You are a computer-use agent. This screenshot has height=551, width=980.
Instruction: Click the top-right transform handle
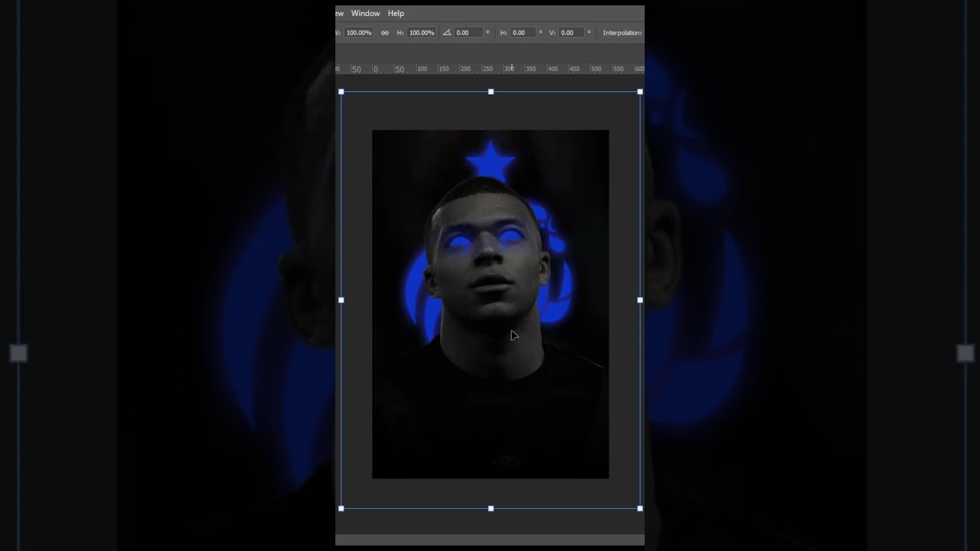click(640, 92)
